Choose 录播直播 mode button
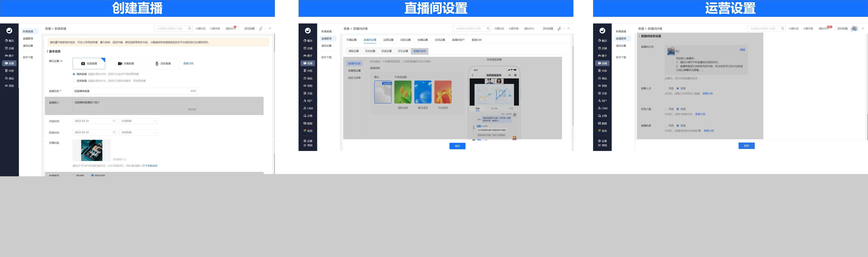 click(x=126, y=63)
